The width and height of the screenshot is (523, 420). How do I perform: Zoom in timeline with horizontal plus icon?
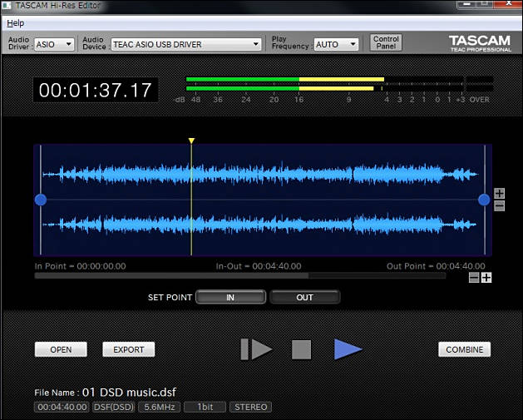486,278
